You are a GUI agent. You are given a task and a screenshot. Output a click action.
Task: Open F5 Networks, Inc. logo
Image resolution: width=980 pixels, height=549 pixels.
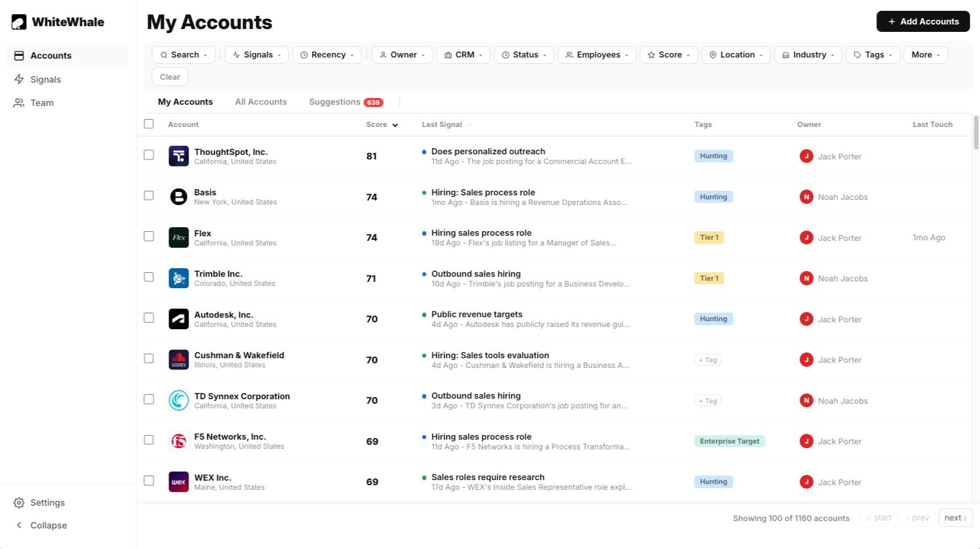click(x=179, y=441)
